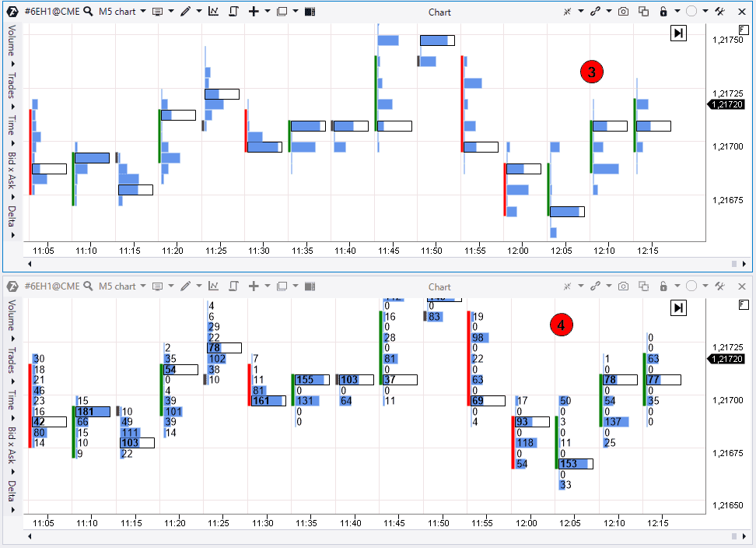Click the link chain icon in bottom chart
The height and width of the screenshot is (548, 756).
[596, 286]
